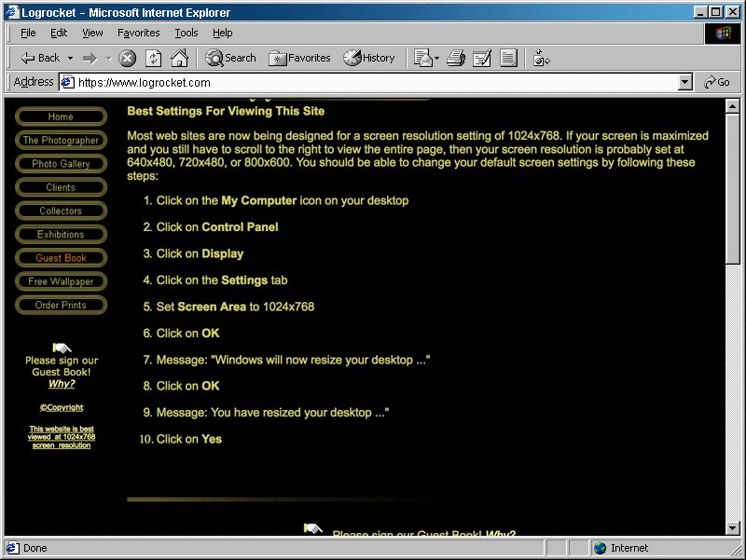746x560 pixels.
Task: Click the Mail toolbar icon
Action: (x=423, y=58)
